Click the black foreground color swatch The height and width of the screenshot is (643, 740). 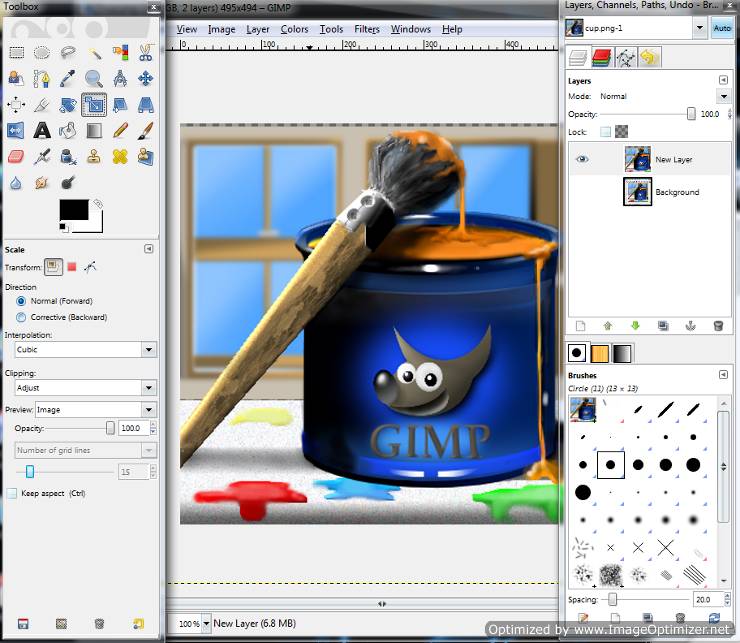click(74, 210)
